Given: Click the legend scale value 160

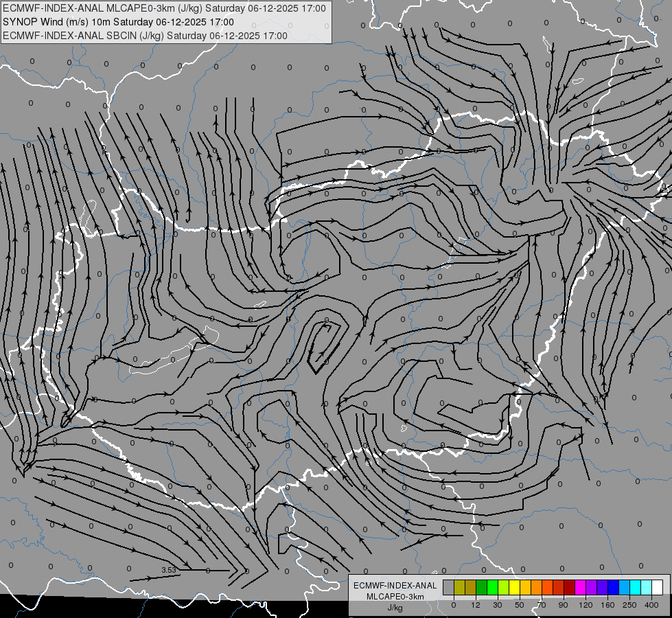Looking at the screenshot, I should pyautogui.click(x=607, y=605).
